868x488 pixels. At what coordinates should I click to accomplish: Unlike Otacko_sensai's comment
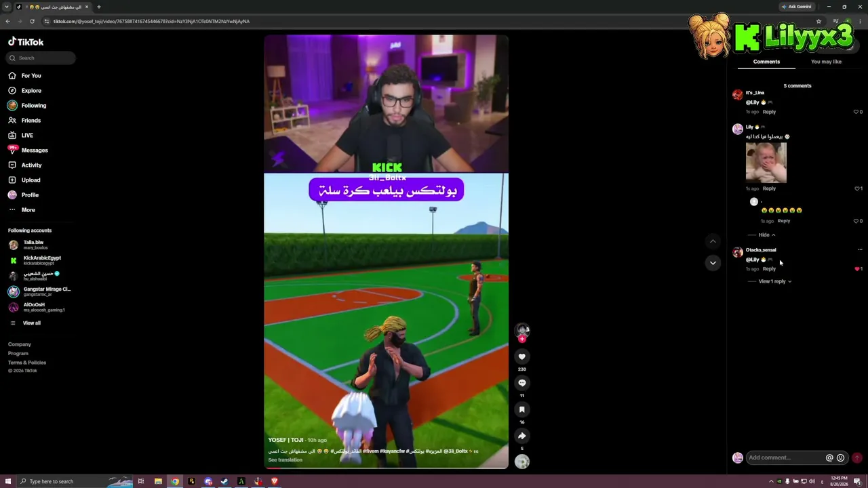coord(856,269)
